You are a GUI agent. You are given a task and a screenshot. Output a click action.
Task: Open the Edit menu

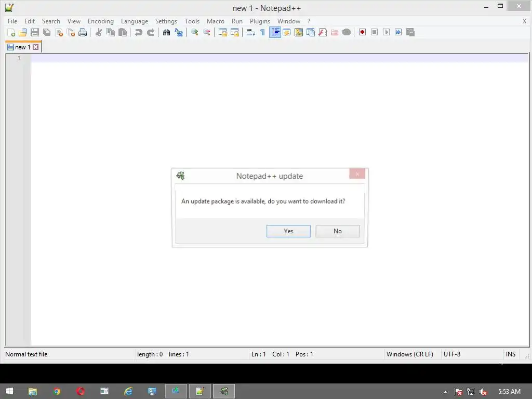point(30,21)
